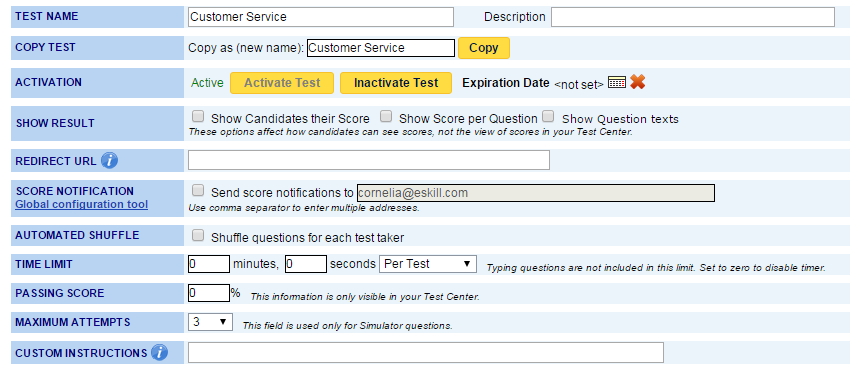Click the Custom Instructions info icon

click(159, 352)
